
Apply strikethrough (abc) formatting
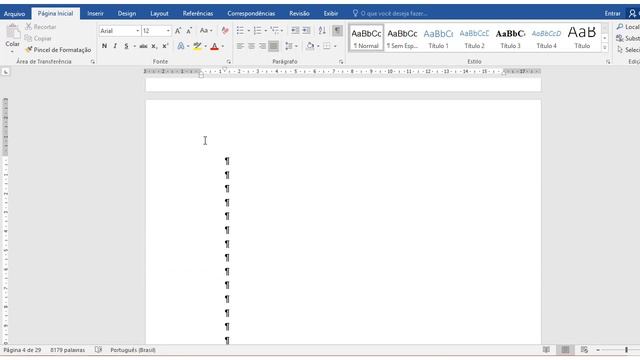pyautogui.click(x=143, y=46)
